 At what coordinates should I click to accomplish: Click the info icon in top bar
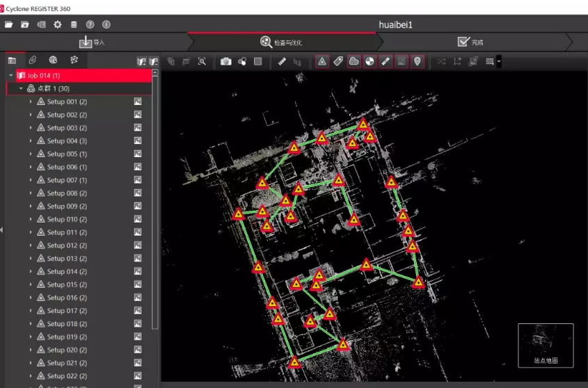(x=106, y=24)
